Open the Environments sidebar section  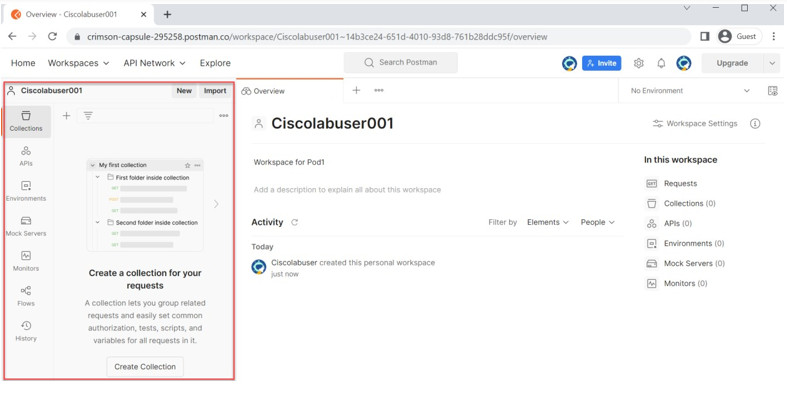pos(26,191)
